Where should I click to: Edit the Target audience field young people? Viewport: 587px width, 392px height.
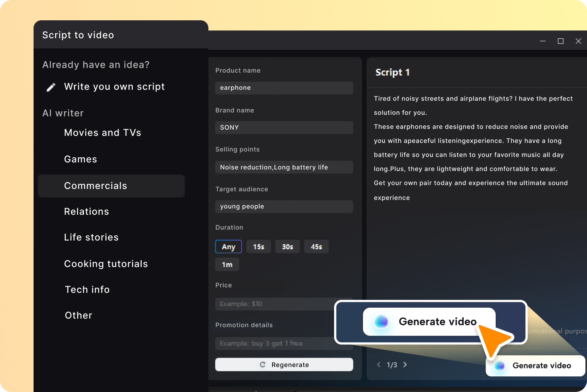point(284,207)
